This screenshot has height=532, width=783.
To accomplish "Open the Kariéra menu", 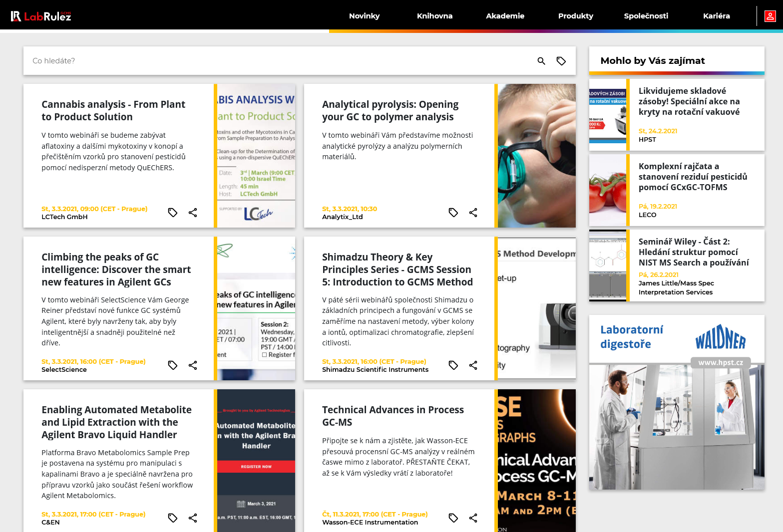I will pos(716,16).
